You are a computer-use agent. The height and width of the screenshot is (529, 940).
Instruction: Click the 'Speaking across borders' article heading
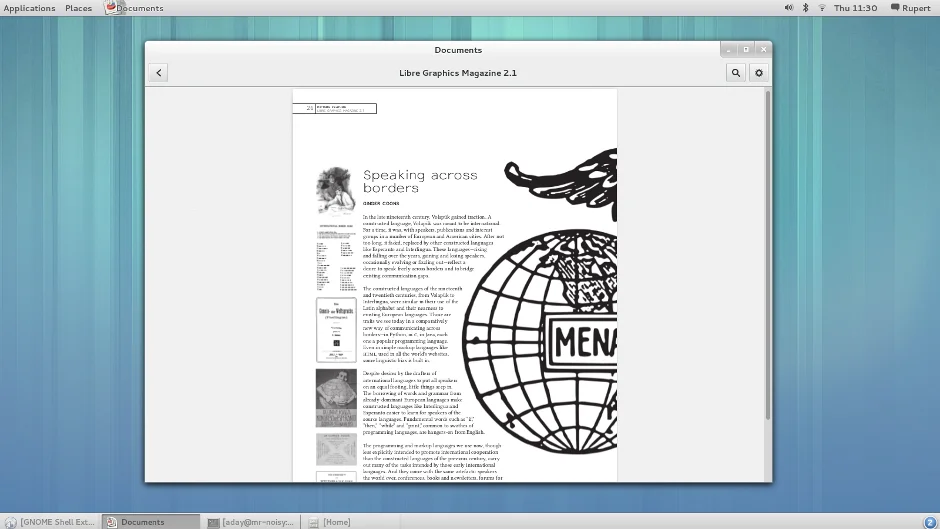420,181
